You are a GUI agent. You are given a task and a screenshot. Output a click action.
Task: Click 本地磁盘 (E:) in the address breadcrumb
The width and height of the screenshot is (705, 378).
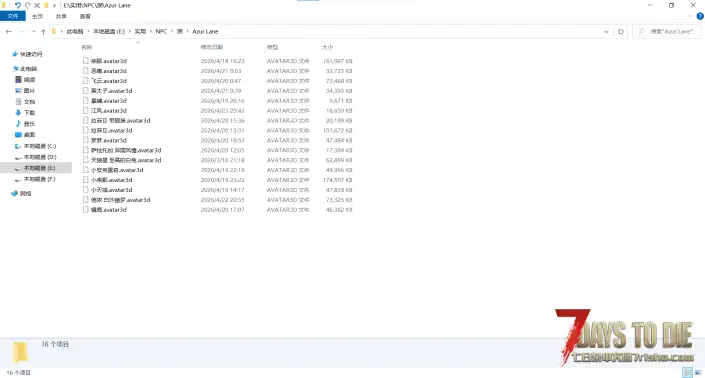pyautogui.click(x=109, y=31)
